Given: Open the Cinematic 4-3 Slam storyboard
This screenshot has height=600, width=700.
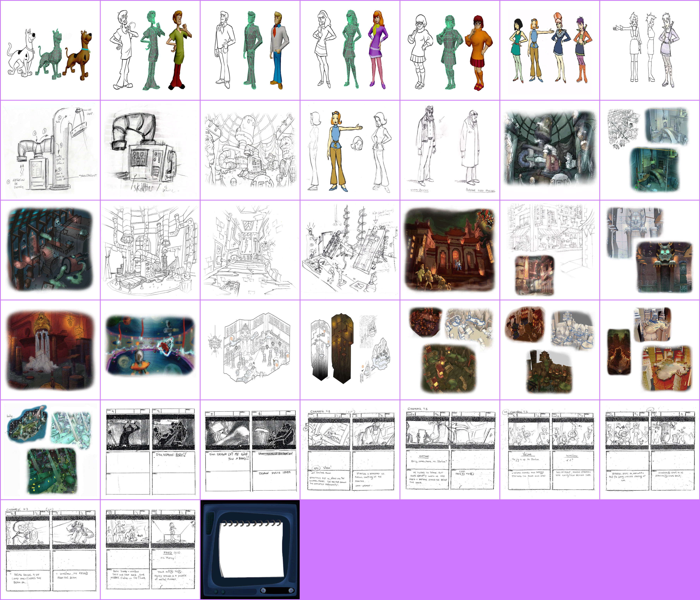Looking at the screenshot, I should [350, 450].
